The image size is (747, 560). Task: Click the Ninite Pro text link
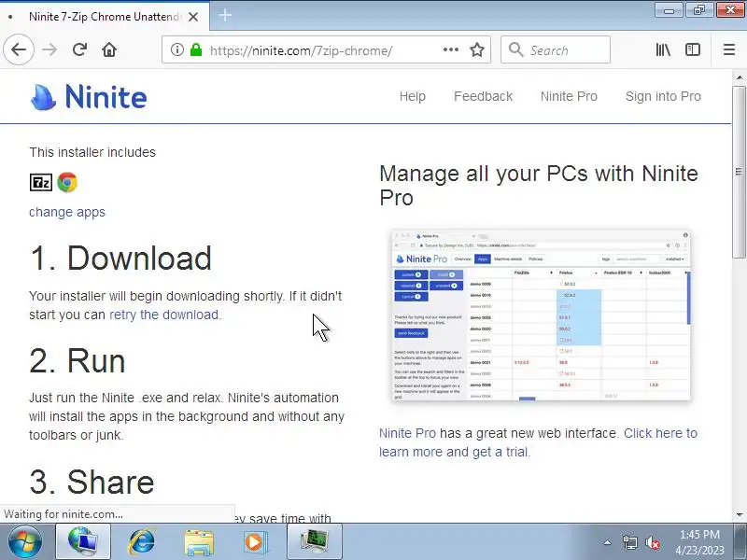(407, 433)
